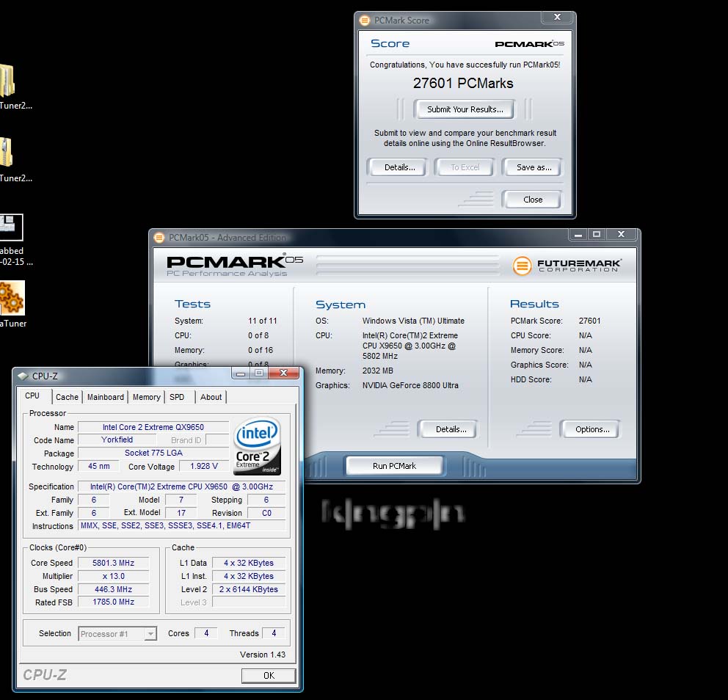
Task: Click the L1 Inst. value 4 x 32 KBytes
Action: [248, 576]
